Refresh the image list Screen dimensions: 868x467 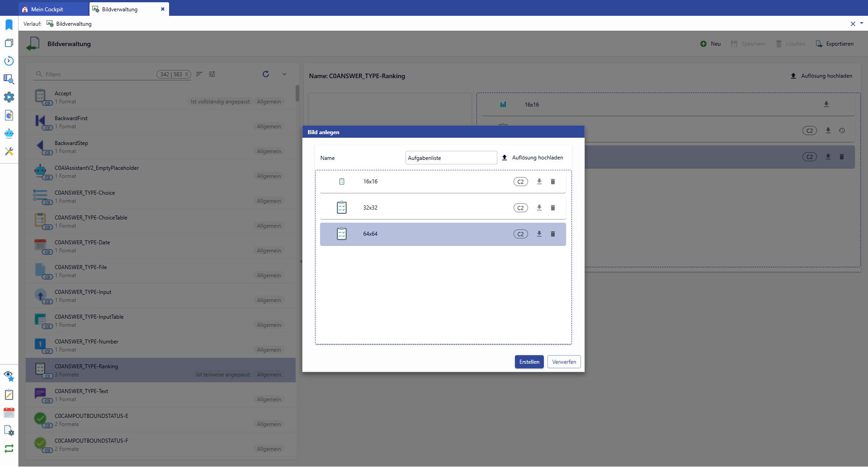click(266, 74)
